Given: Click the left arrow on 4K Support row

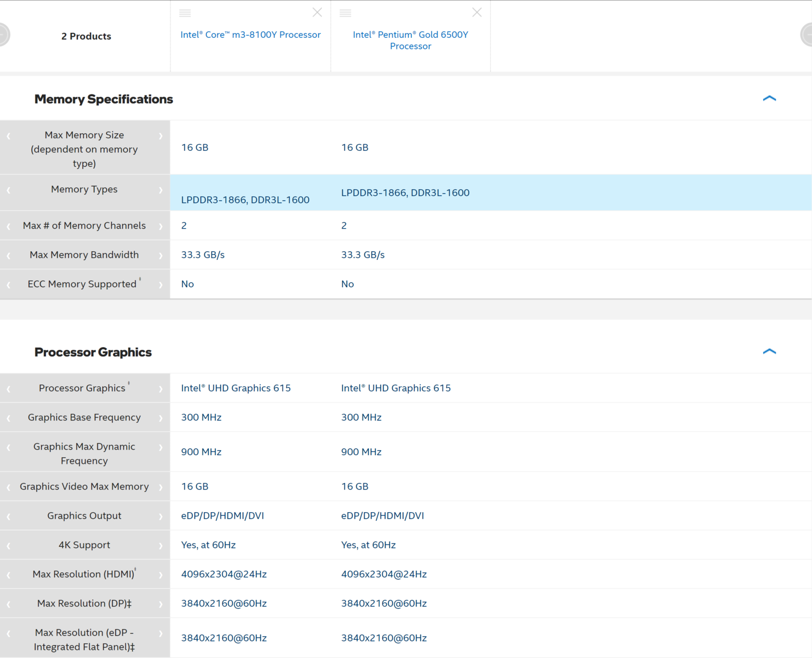Looking at the screenshot, I should coord(9,546).
